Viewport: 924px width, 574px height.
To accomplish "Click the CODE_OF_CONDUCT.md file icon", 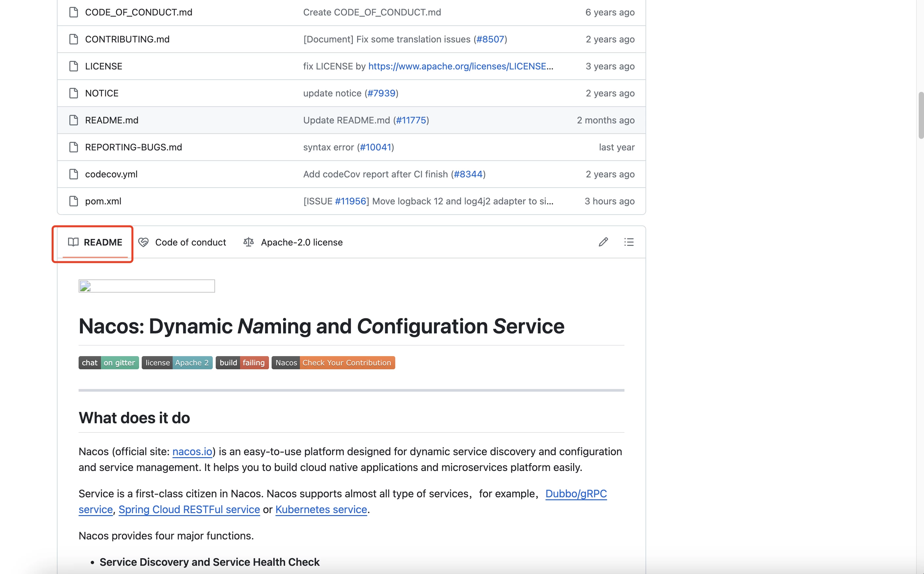I will 74,12.
